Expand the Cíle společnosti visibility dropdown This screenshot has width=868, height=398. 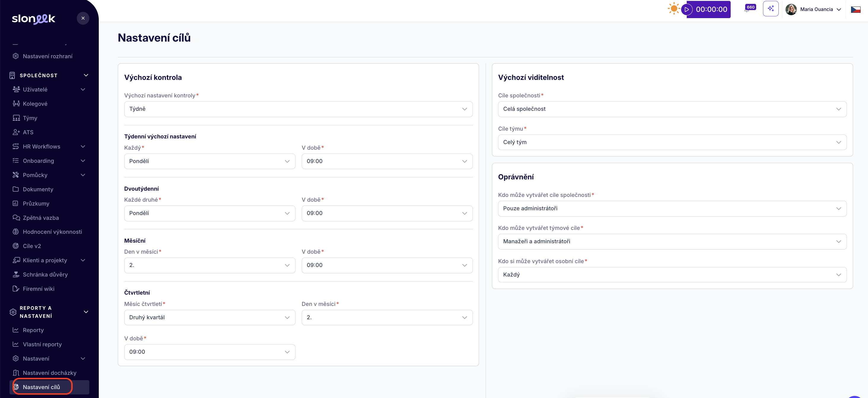point(672,109)
